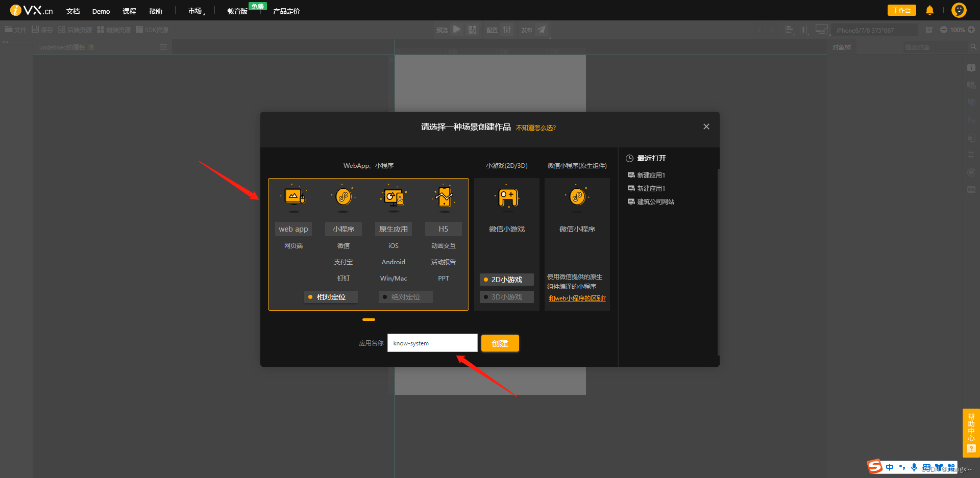Open the 文件 folder icon

[x=9, y=30]
